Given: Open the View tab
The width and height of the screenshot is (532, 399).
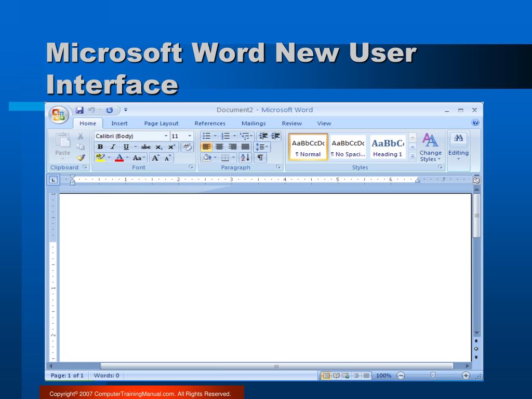Looking at the screenshot, I should click(324, 124).
